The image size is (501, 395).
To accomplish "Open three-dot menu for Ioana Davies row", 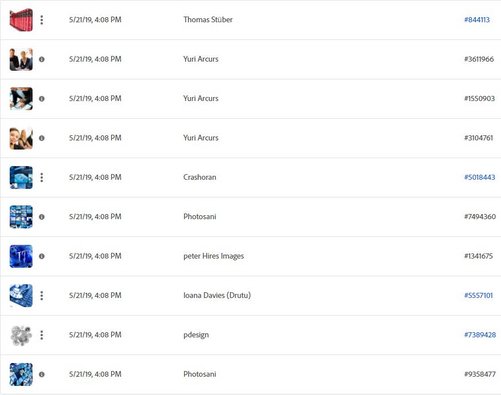I will click(x=42, y=295).
